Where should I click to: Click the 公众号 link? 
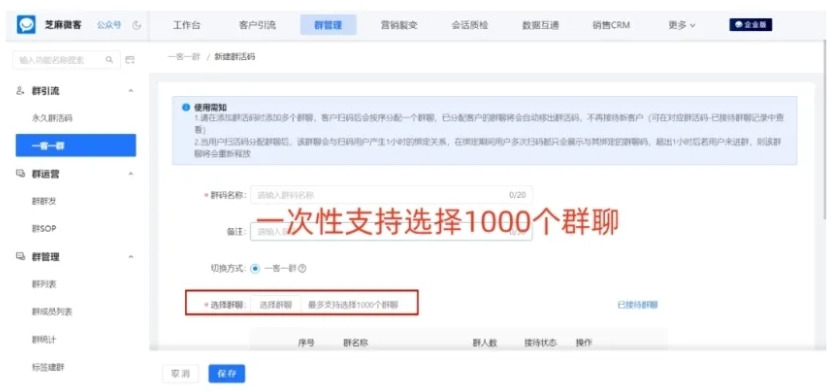coord(108,25)
